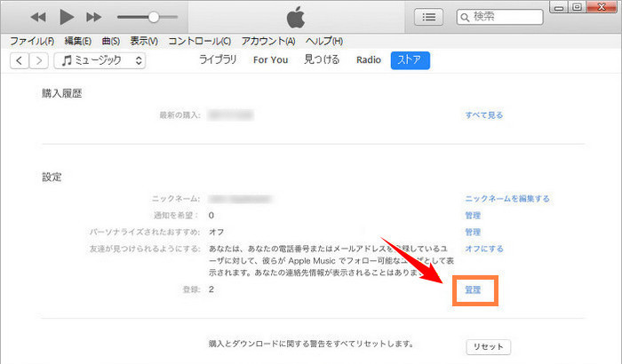Click the オフ value for personalized recommendations

point(217,232)
